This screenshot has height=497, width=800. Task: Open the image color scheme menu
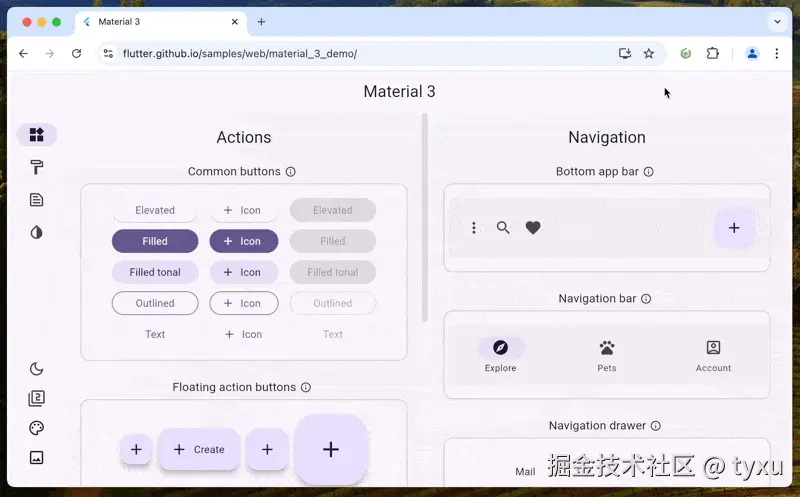(37, 458)
